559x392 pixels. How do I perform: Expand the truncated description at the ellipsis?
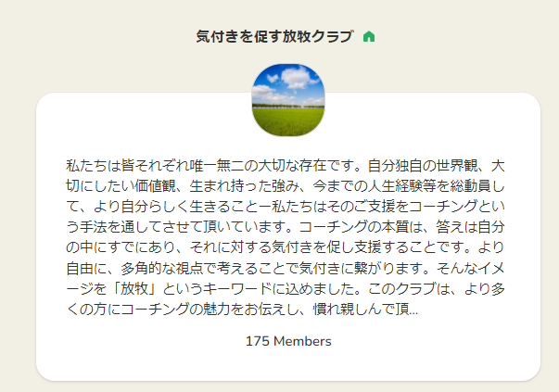(413, 310)
